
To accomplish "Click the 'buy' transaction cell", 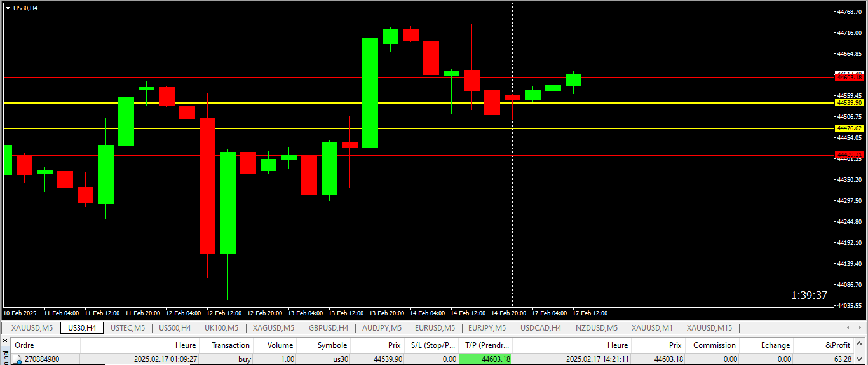I will (x=245, y=359).
